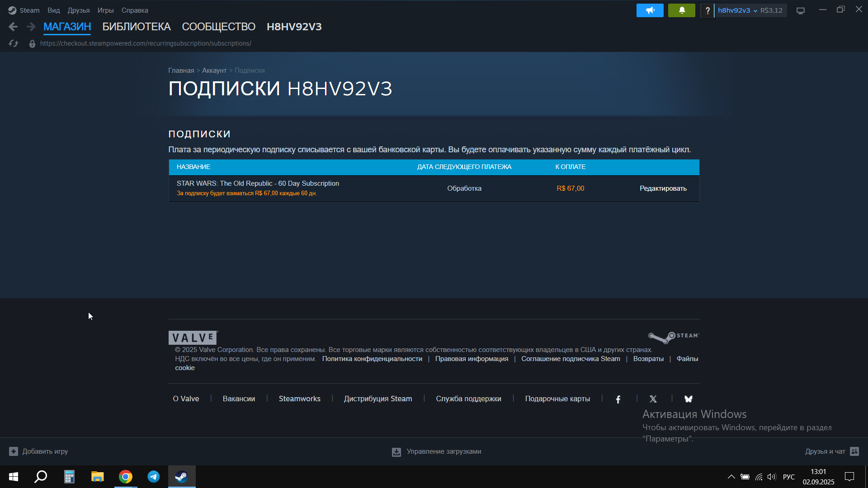Click the Управление загрузками label
Screen dimensions: 868x488
444,451
